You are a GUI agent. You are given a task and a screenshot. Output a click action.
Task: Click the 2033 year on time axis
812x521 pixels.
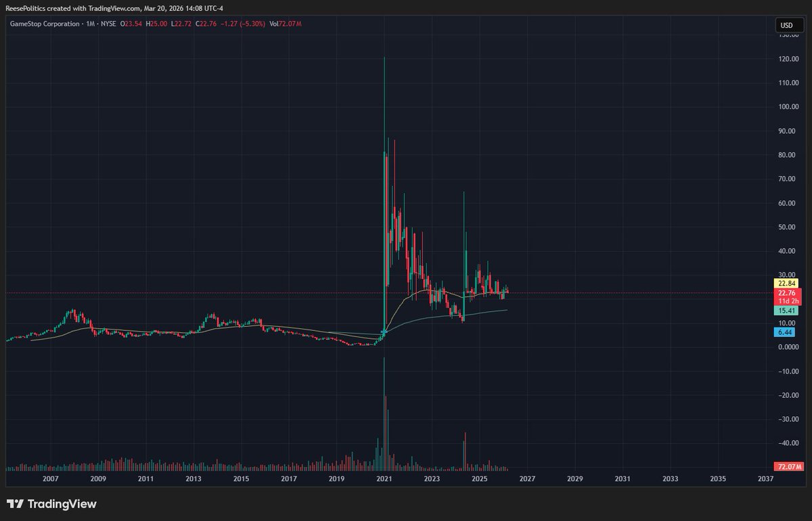671,479
